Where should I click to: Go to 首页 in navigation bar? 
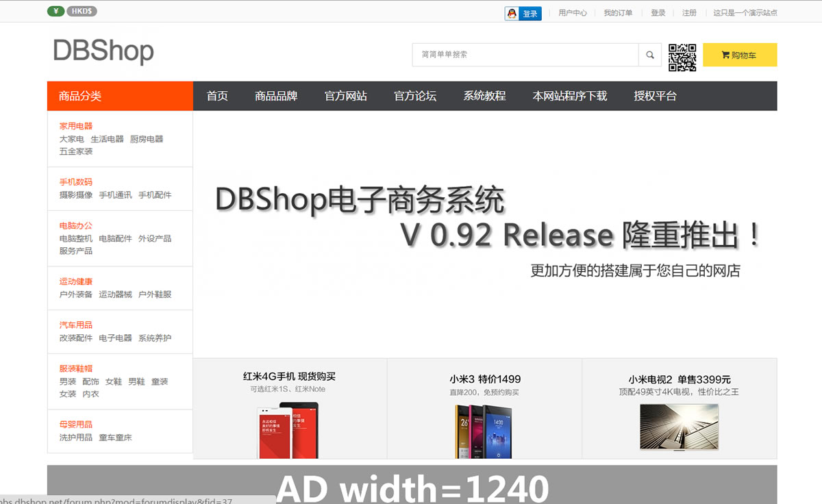[217, 96]
